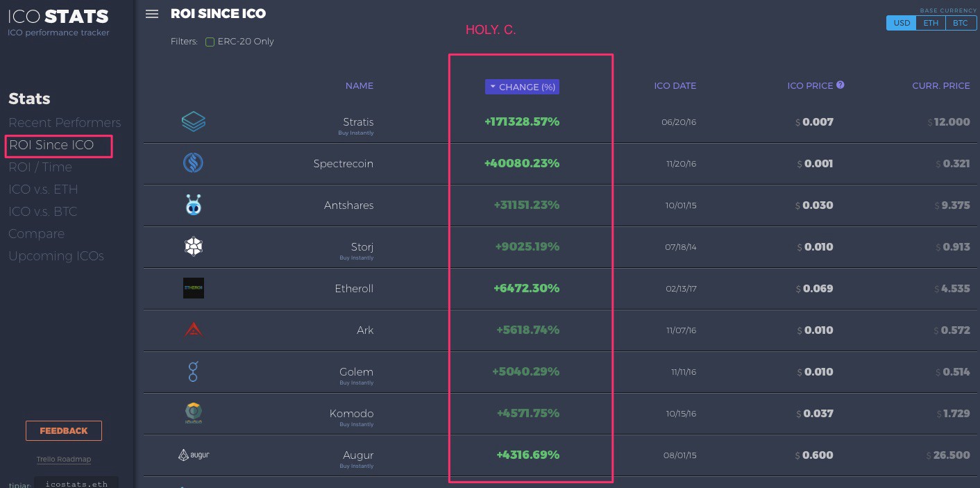
Task: Switch base currency to BTC
Action: point(960,23)
